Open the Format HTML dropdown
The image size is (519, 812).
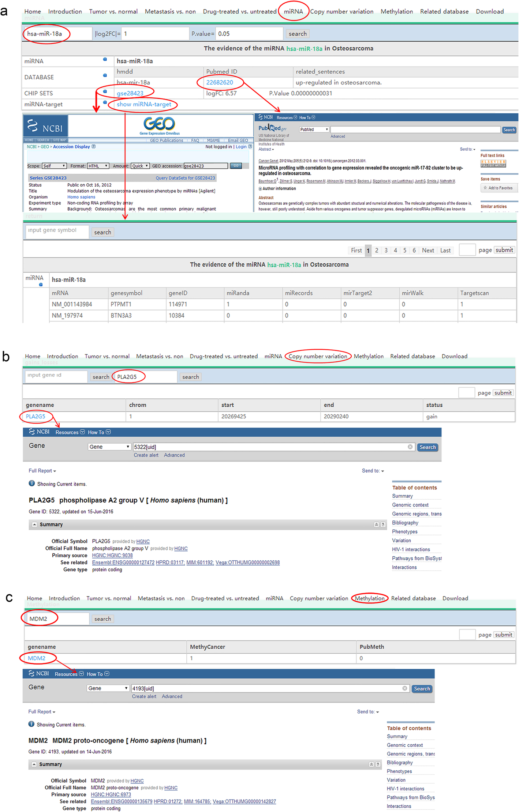98,166
